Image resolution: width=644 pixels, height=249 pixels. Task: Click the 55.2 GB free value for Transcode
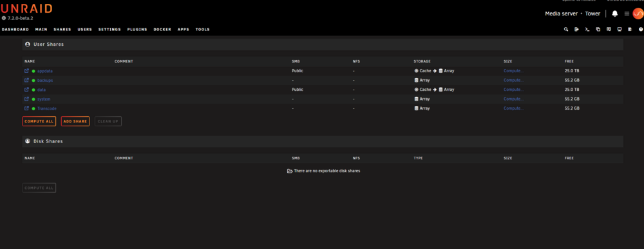pos(572,108)
